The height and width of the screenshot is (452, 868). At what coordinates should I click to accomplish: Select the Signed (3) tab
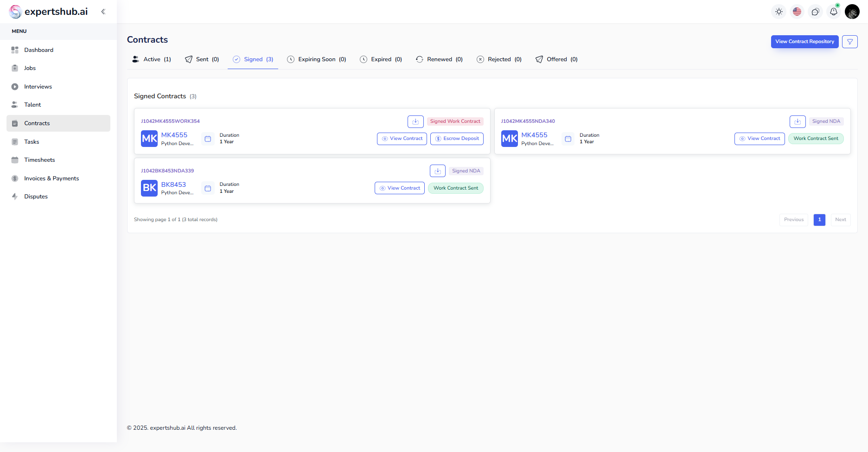[x=253, y=59]
